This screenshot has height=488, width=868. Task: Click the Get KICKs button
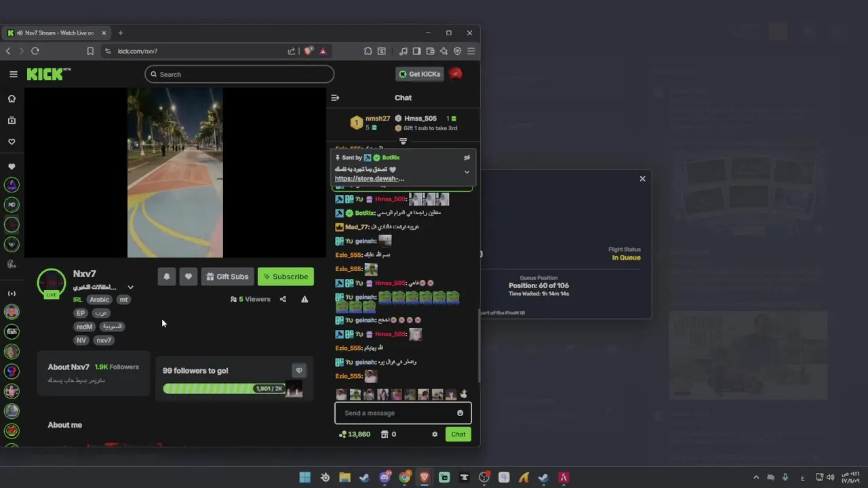click(420, 74)
